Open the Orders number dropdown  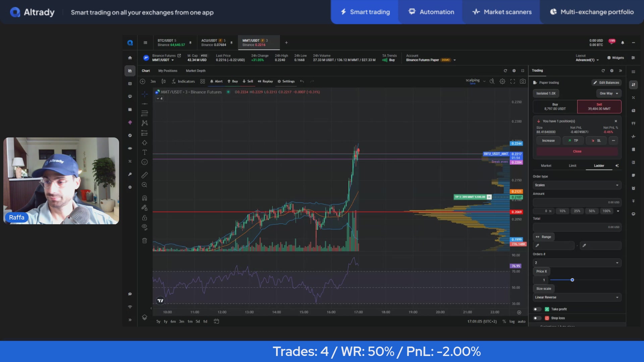point(577,263)
